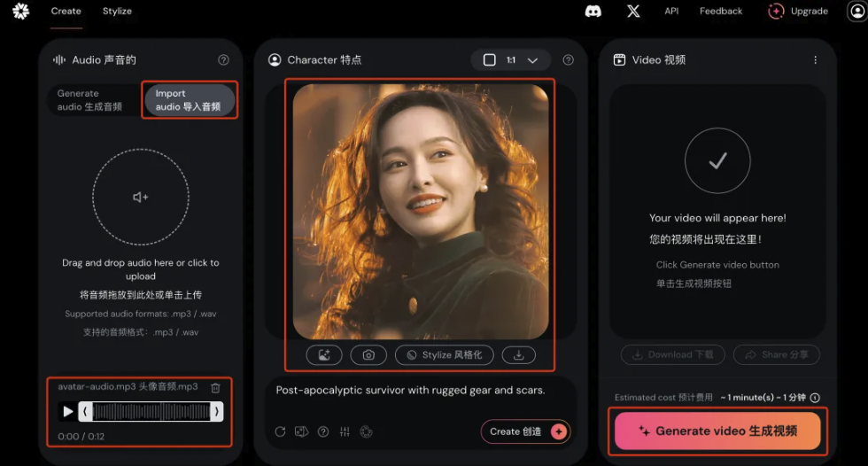The height and width of the screenshot is (466, 868).
Task: Click the right trim handle on waveform
Action: pyautogui.click(x=216, y=412)
